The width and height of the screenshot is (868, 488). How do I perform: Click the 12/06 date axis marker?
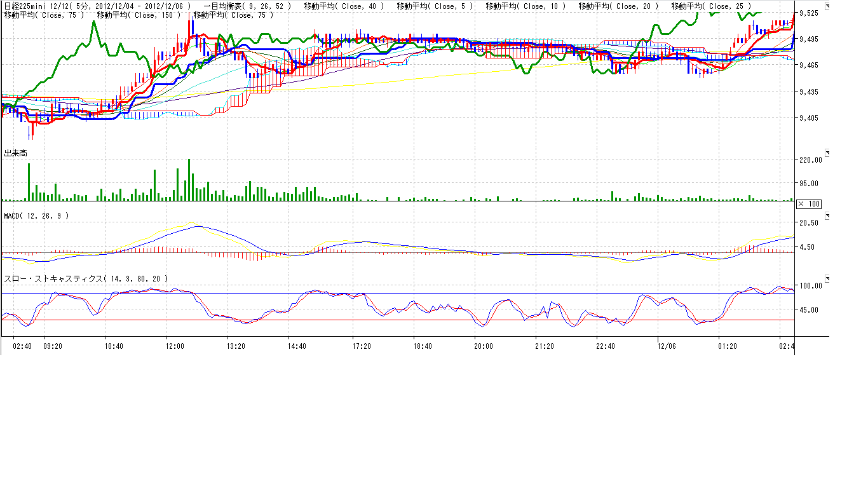pos(665,346)
